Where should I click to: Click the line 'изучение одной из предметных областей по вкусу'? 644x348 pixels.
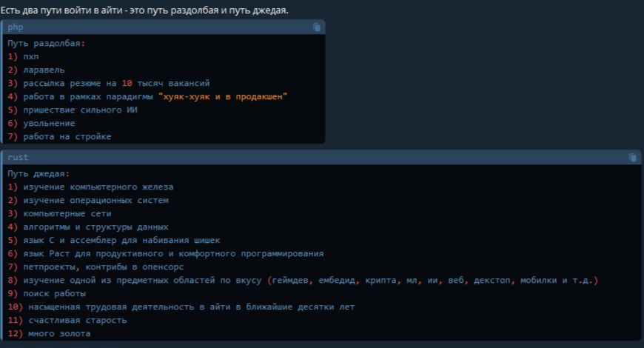142,280
